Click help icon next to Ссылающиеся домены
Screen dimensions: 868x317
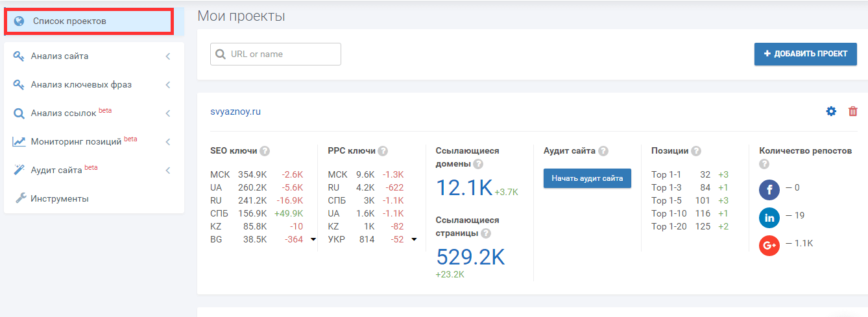(x=478, y=164)
